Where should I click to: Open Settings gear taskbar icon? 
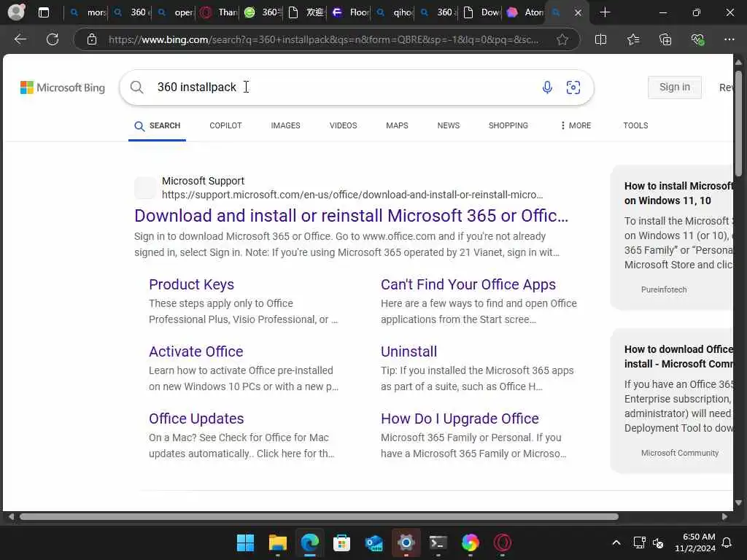(406, 542)
